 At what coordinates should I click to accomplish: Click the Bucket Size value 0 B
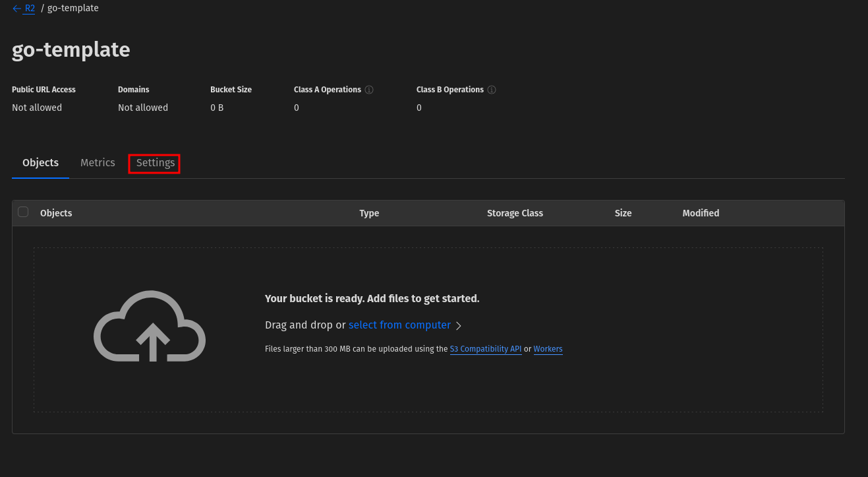(x=217, y=108)
